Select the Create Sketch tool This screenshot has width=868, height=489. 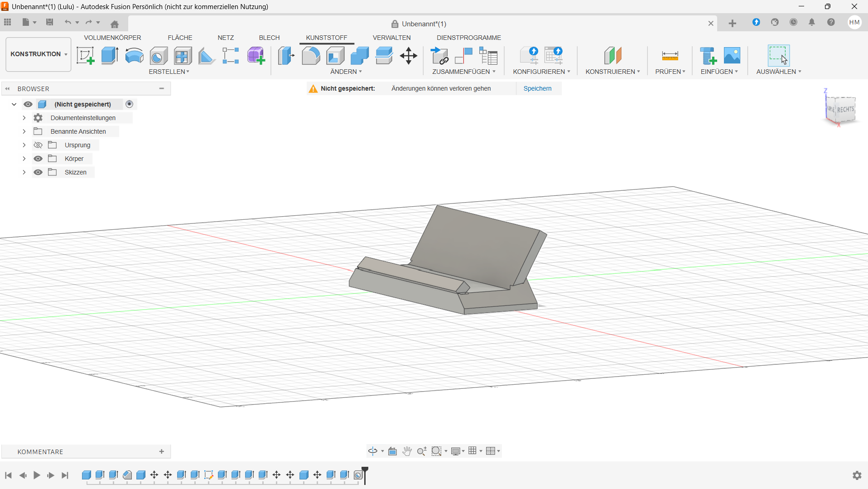[x=85, y=56]
